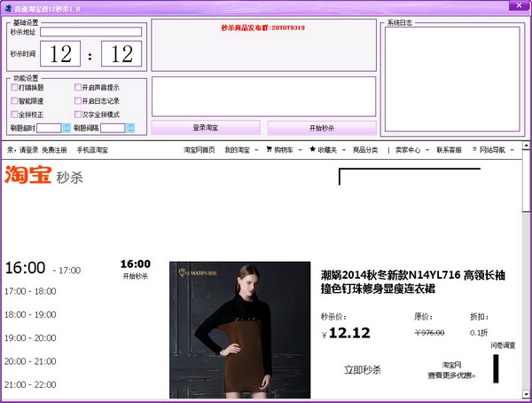This screenshot has height=403, width=532.
Task: Click the 登录淘宝 button
Action: (x=206, y=128)
